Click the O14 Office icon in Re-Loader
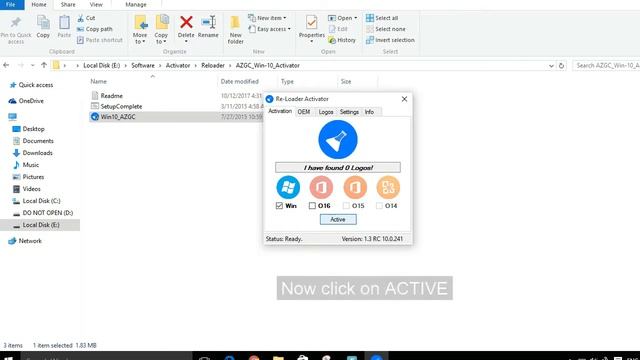 coord(388,187)
